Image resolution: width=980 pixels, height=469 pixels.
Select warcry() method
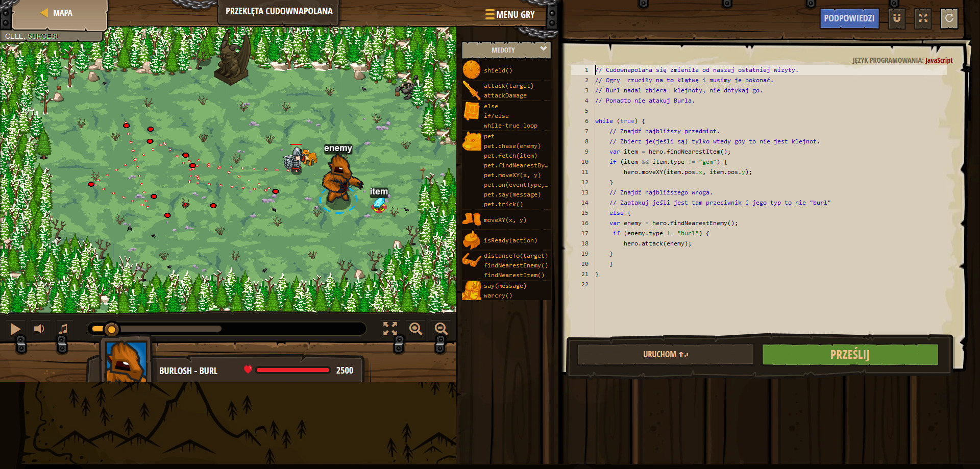point(498,295)
